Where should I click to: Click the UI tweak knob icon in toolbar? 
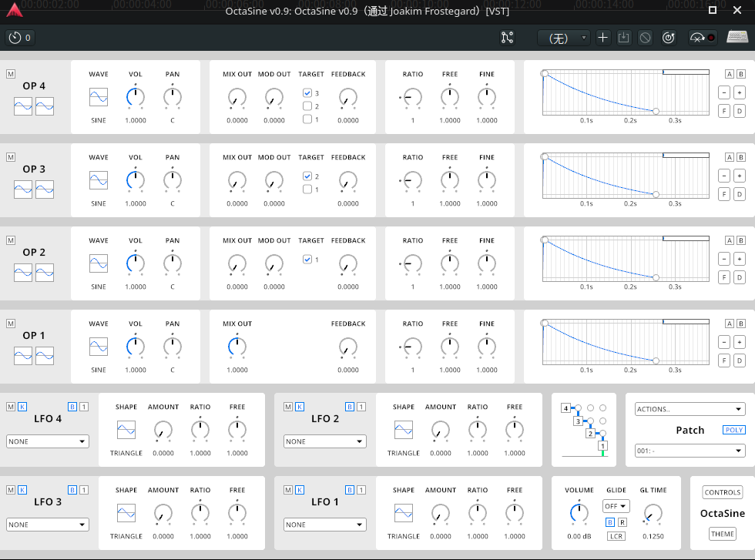[669, 38]
